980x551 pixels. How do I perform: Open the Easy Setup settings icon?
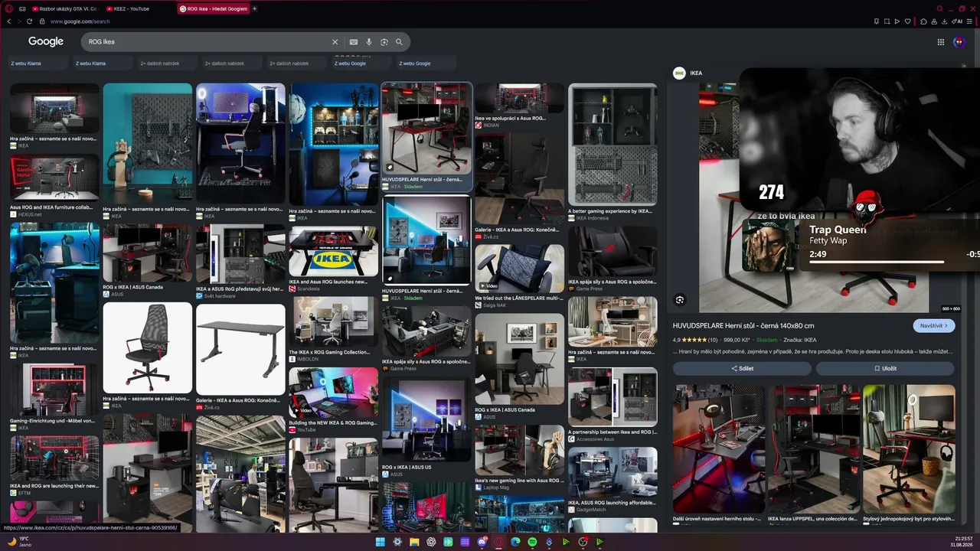pyautogui.click(x=971, y=21)
